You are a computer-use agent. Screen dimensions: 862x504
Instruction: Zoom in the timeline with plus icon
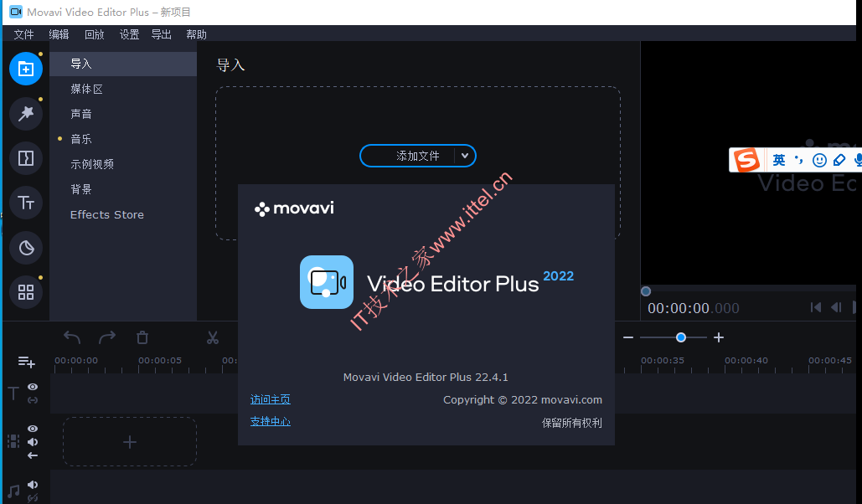point(719,337)
